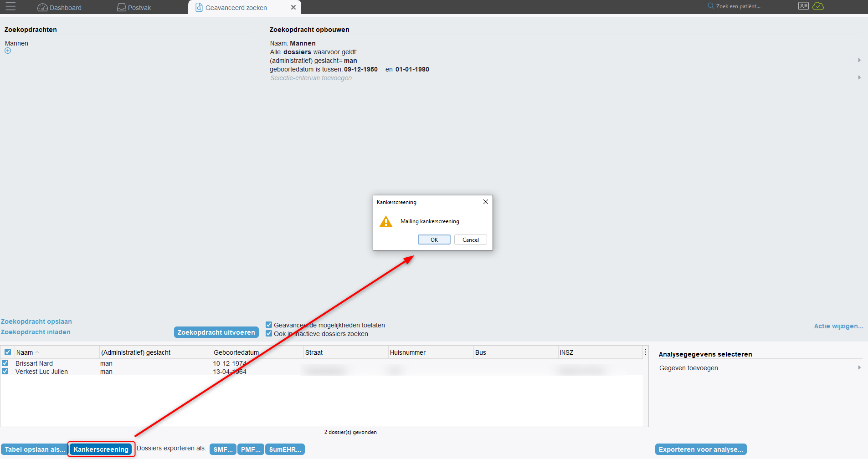868x459 pixels.
Task: Expand the Gegeven toevoegen arrow
Action: 859,367
